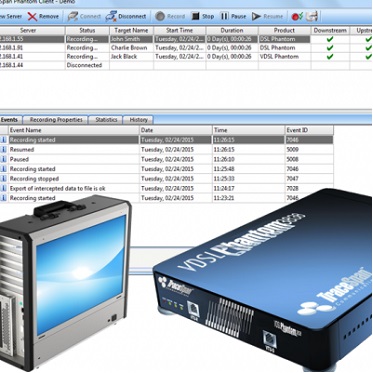Click info icon beside Paused event
This screenshot has width=373, height=373.
click(x=4, y=159)
